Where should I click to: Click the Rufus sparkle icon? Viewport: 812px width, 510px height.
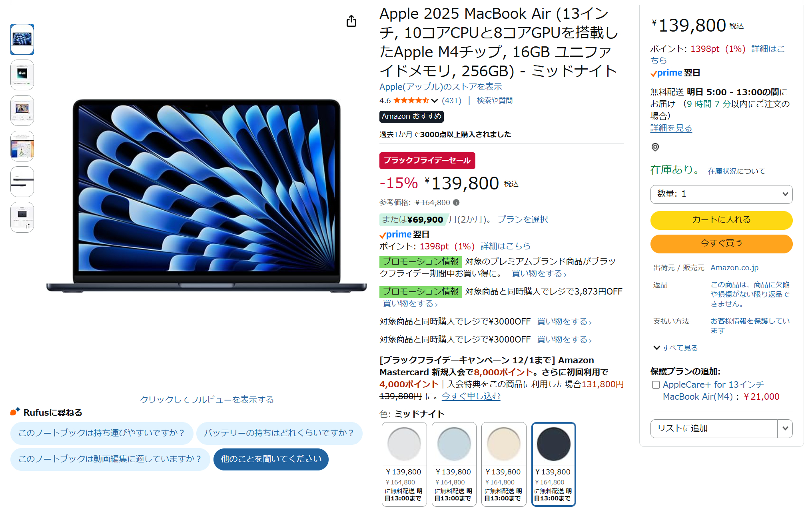15,412
